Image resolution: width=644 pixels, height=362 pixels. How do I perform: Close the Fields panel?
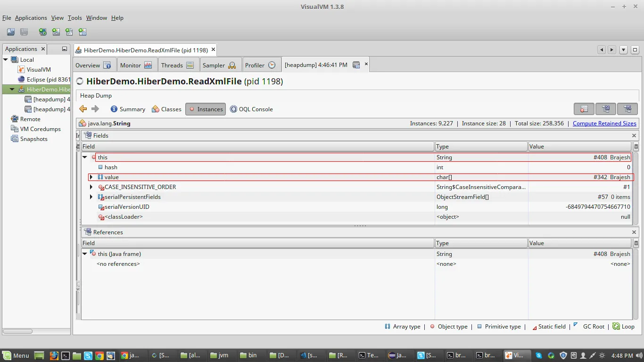[x=634, y=135]
